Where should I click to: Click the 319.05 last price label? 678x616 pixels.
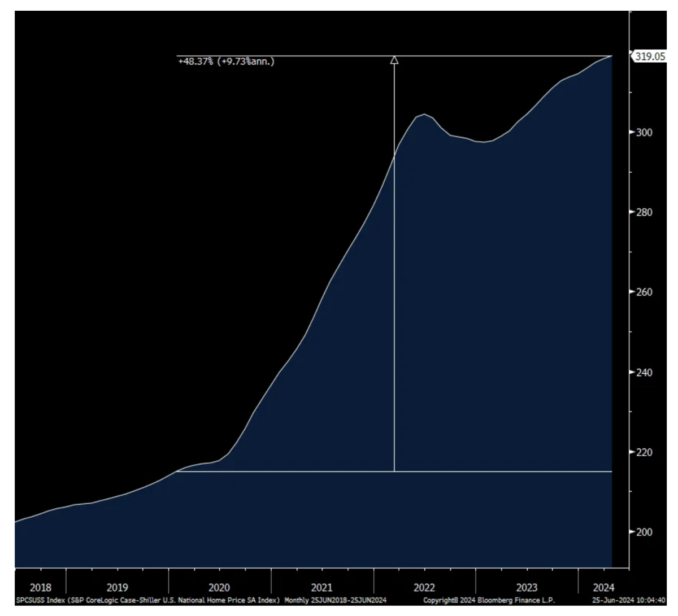[x=649, y=56]
